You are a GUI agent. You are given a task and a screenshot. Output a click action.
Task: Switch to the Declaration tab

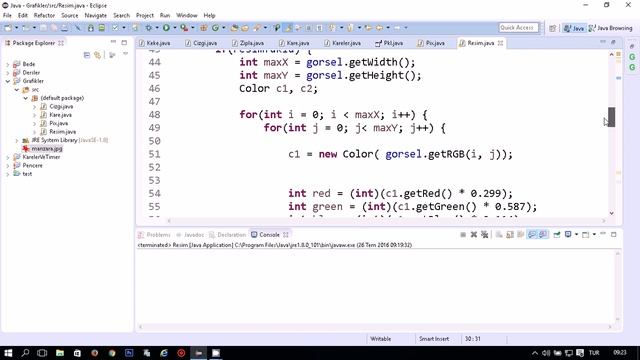(227, 235)
